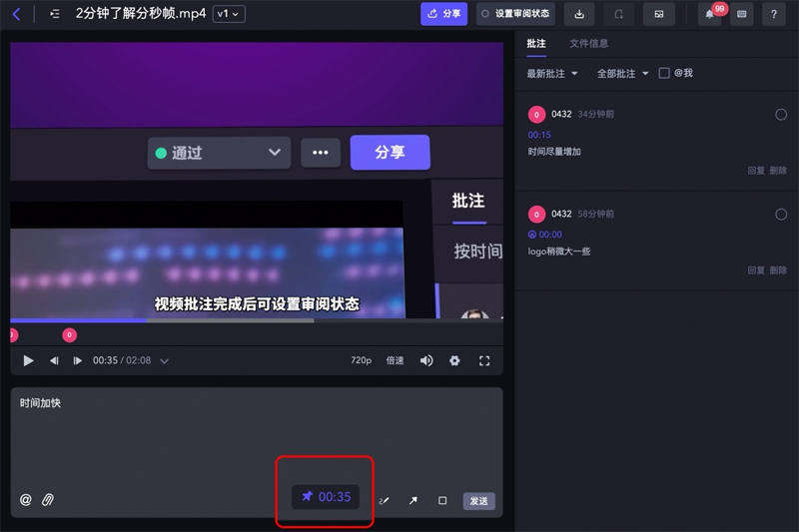
Task: Switch to the 文件信息 tab
Action: pos(588,44)
